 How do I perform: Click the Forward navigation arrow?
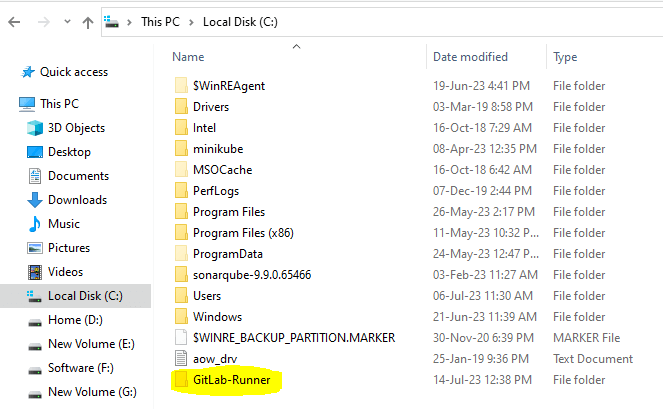44,22
